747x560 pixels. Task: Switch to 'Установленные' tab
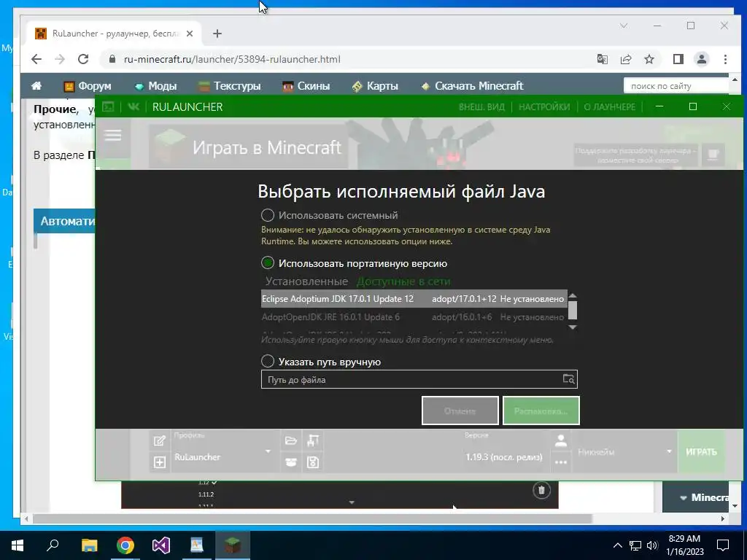click(306, 281)
